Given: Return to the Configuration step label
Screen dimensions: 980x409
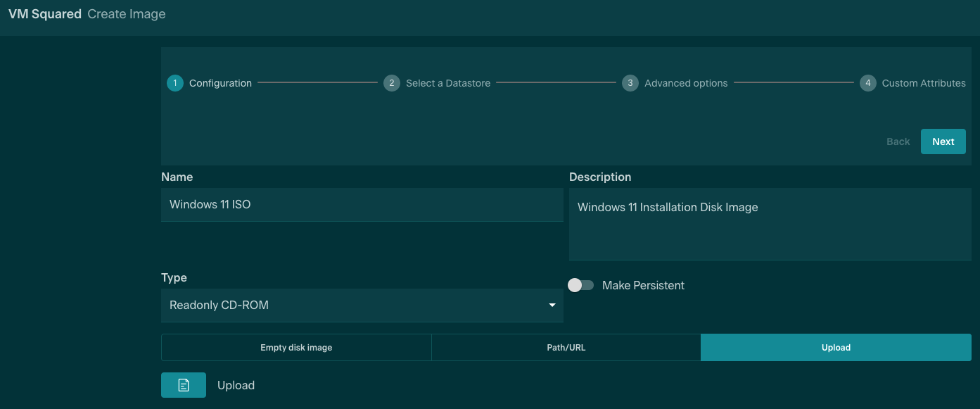Looking at the screenshot, I should point(220,83).
